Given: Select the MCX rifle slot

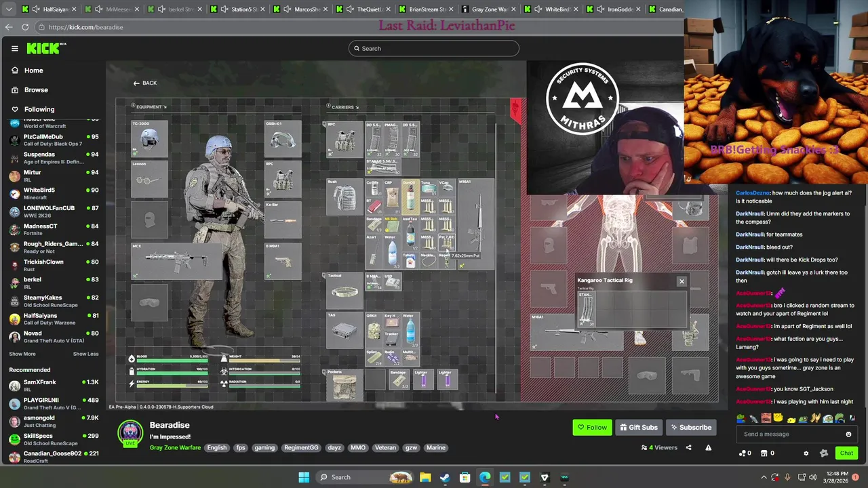Looking at the screenshot, I should (x=176, y=261).
